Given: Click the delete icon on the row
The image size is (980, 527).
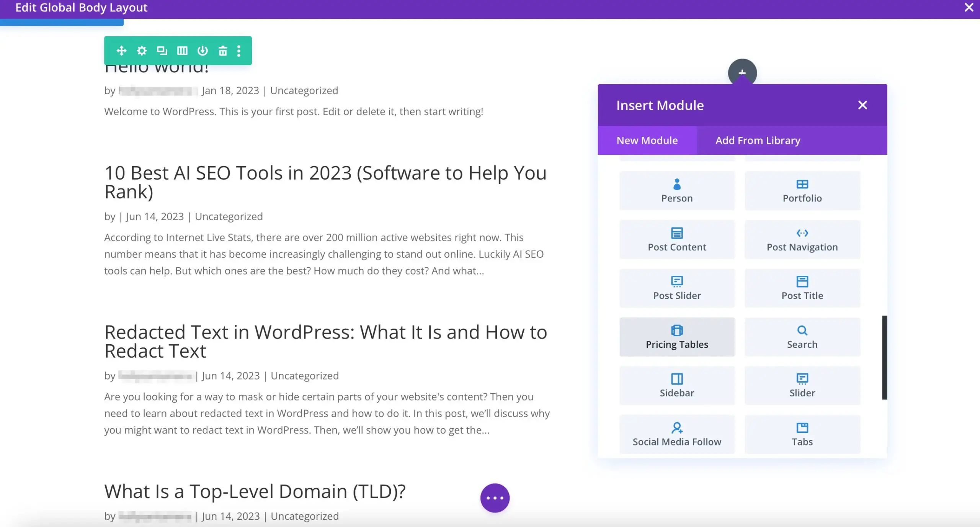Looking at the screenshot, I should (x=222, y=51).
